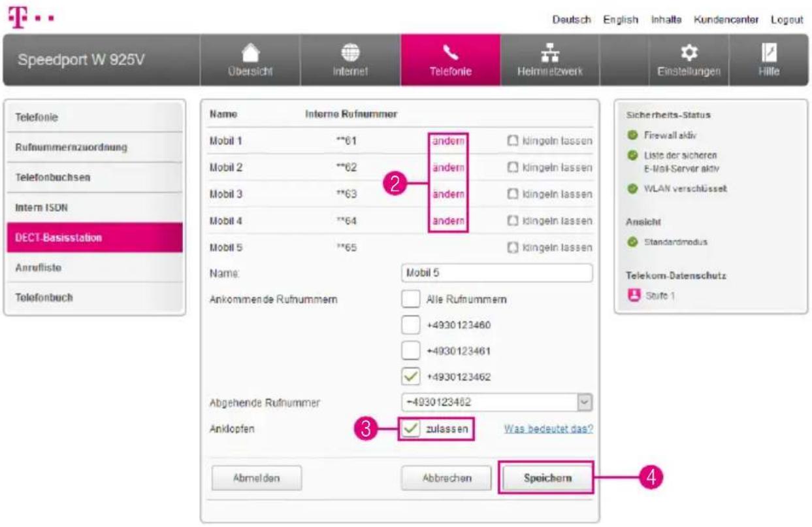This screenshot has width=812, height=527.
Task: Check the Alle Rufnummern checkbox
Action: pos(410,299)
